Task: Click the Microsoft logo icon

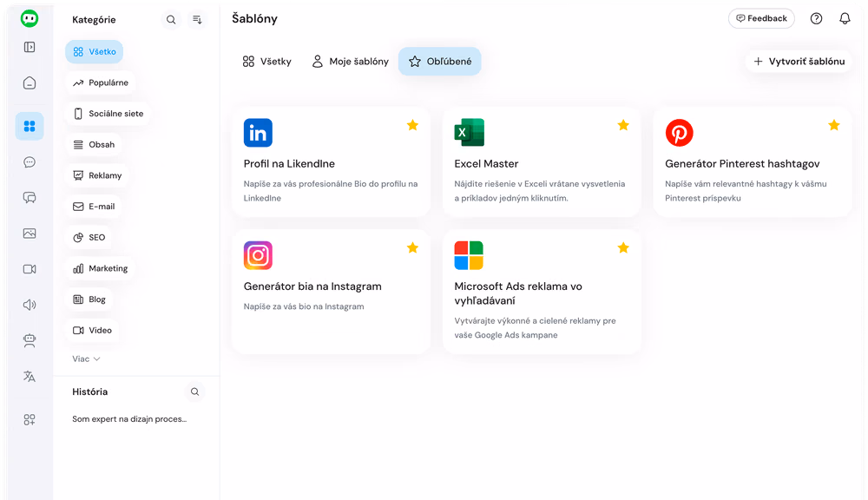Action: click(x=469, y=255)
